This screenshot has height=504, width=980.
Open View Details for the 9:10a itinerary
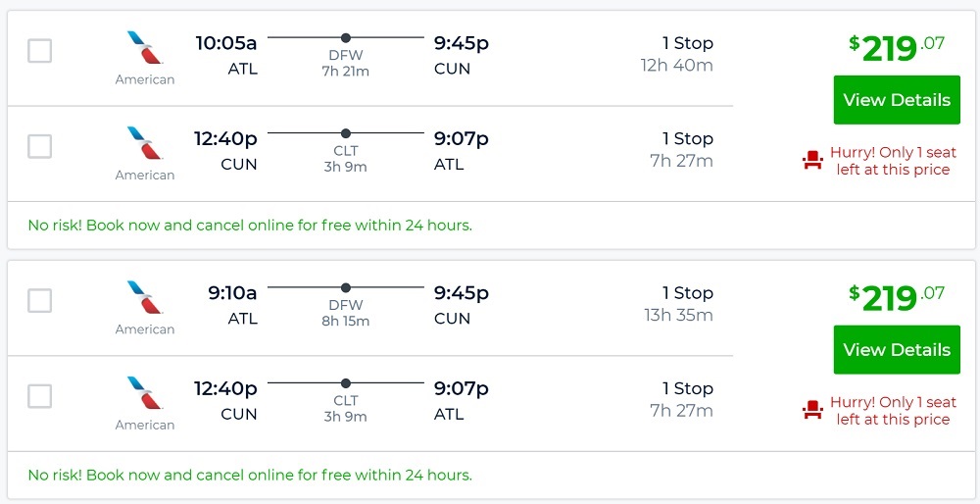(x=896, y=350)
